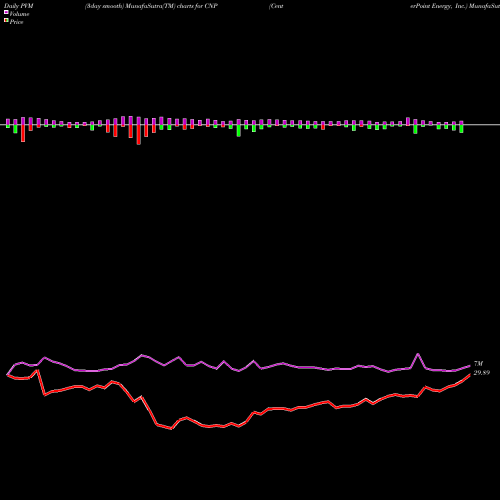Image resolution: width=500 pixels, height=500 pixels.
Task: Select the 'Price' legend label
Action: (16, 22)
